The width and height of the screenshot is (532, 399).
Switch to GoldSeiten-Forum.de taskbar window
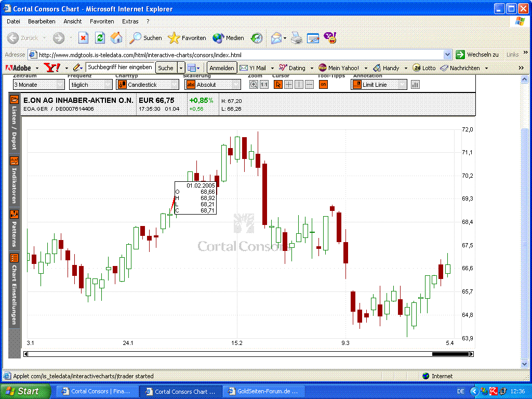(x=263, y=391)
